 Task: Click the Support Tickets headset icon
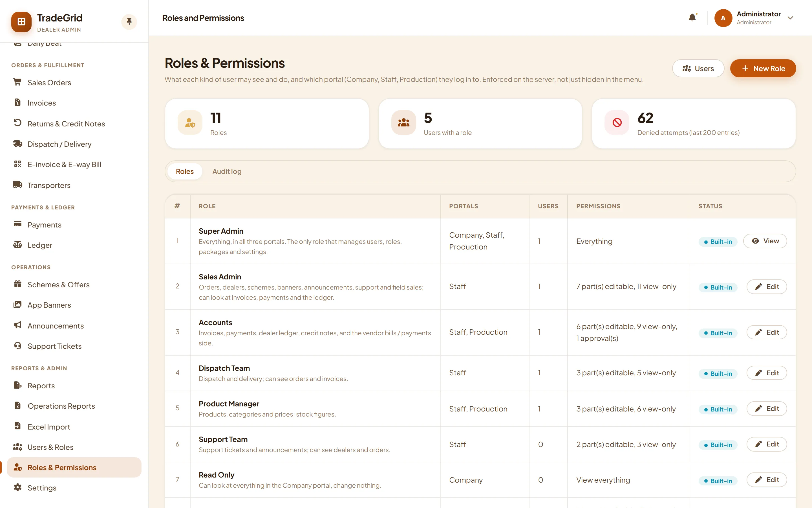17,346
